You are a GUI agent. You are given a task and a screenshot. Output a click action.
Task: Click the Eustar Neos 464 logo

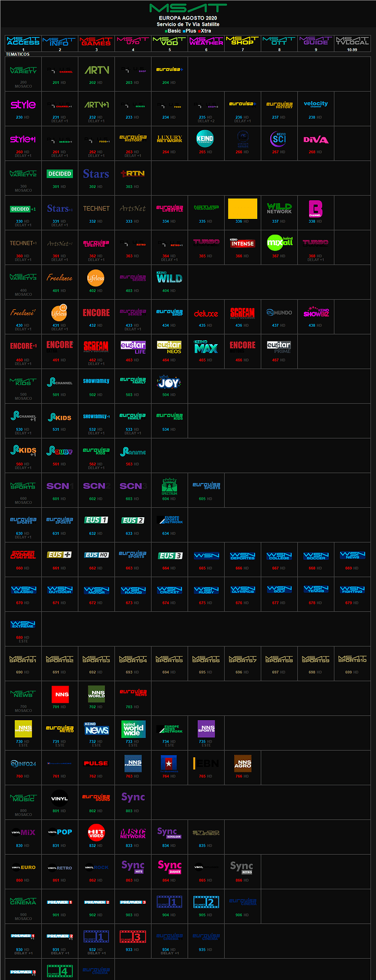tap(169, 347)
